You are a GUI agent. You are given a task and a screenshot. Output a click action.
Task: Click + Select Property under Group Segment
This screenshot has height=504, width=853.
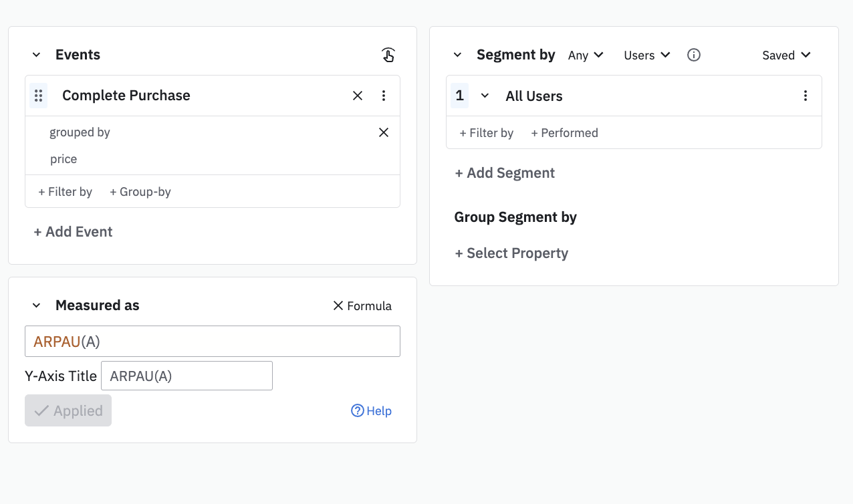coord(511,253)
